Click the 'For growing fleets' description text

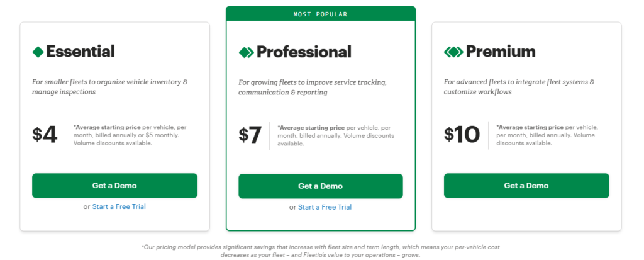[x=313, y=88]
